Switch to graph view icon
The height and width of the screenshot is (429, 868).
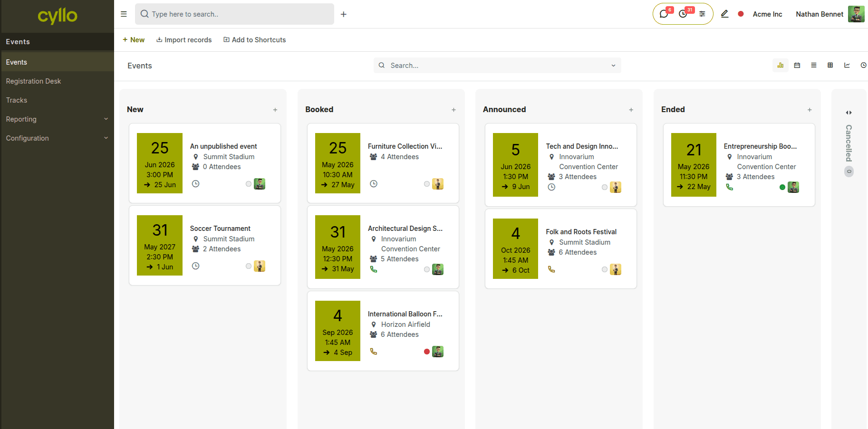pyautogui.click(x=847, y=65)
